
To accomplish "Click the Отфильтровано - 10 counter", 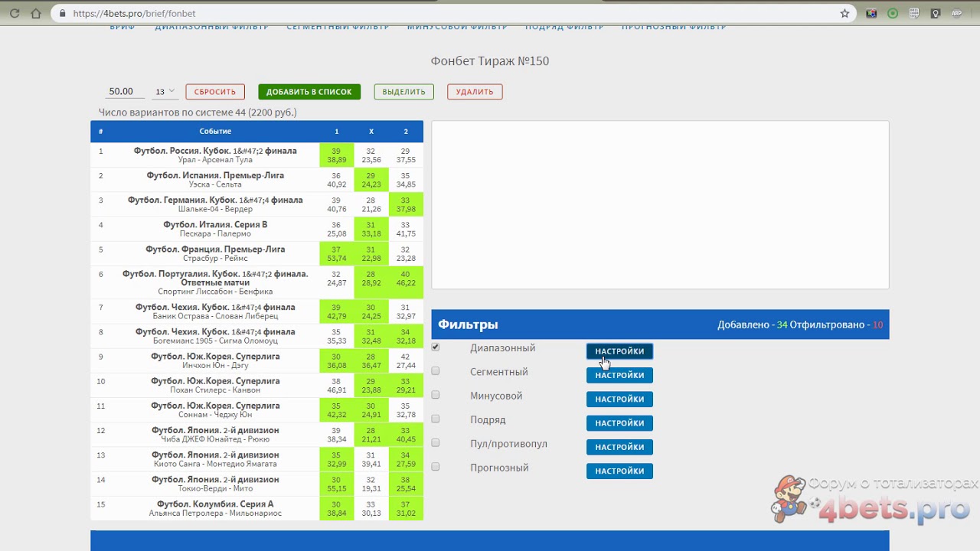I will 836,324.
